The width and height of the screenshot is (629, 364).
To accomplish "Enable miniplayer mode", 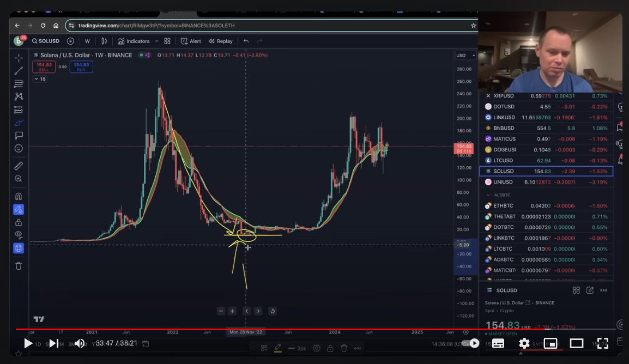I will pos(551,343).
